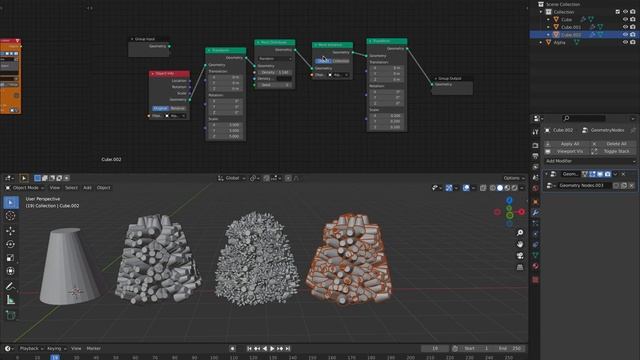The width and height of the screenshot is (640, 360).
Task: Open the Object Mode dropdown
Action: [25, 188]
